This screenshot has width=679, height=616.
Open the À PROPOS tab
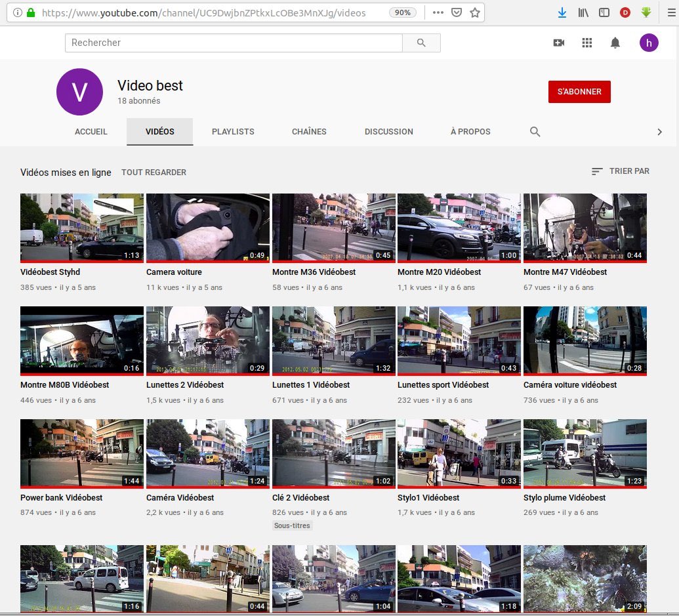point(470,132)
